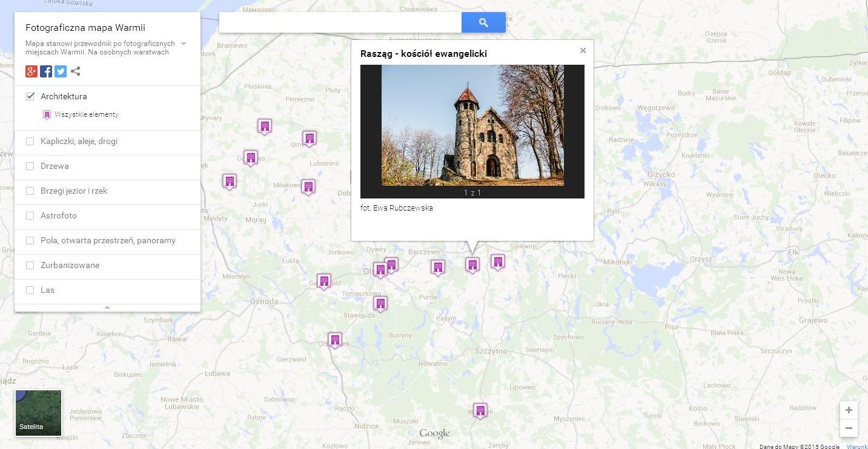The image size is (868, 449).
Task: Share map on Facebook
Action: (46, 71)
